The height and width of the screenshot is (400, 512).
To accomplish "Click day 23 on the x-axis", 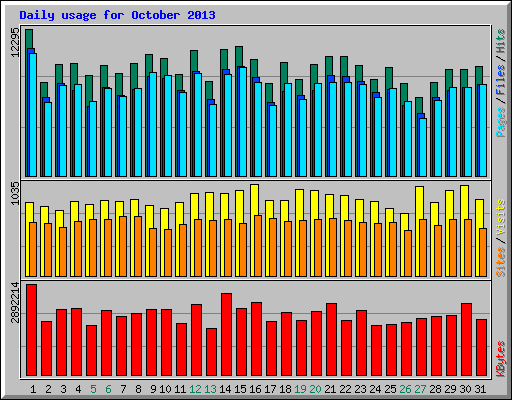I will 360,389.
